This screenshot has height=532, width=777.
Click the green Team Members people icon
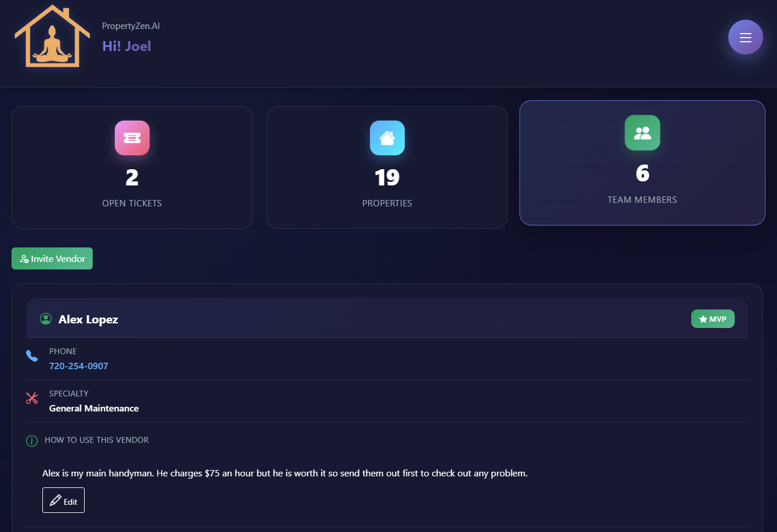[642, 133]
